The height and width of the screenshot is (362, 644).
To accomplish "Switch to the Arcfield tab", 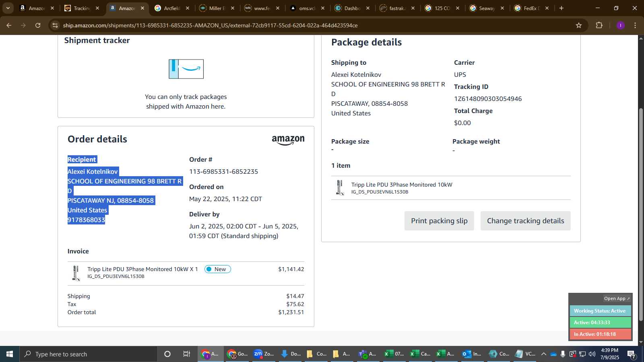I will point(171,8).
